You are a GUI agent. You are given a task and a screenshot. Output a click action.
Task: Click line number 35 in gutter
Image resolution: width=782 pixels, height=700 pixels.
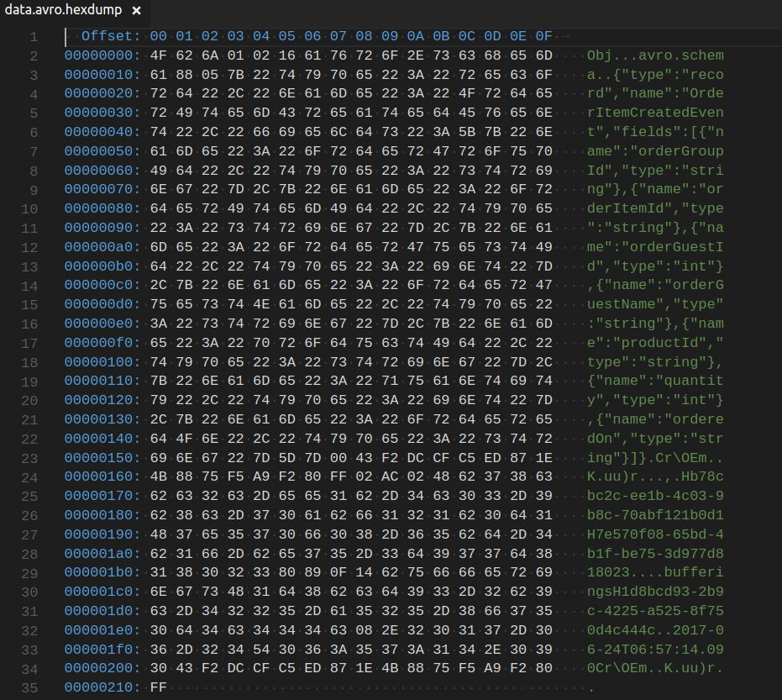pos(29,688)
